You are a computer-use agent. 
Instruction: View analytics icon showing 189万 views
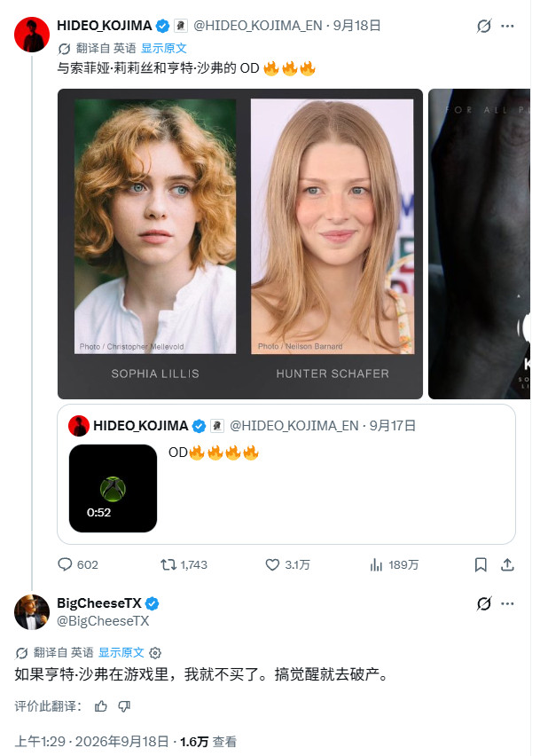[x=376, y=564]
